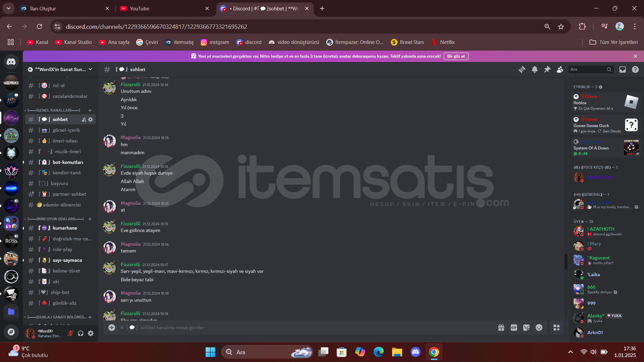Toggle the microphone mute button
This screenshot has width=644, height=362.
point(70,333)
